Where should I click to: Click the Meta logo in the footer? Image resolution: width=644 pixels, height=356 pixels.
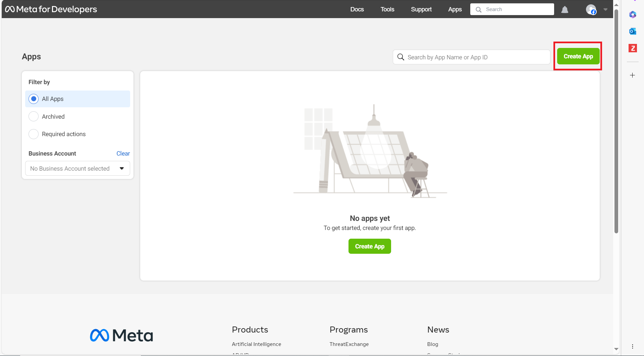121,335
